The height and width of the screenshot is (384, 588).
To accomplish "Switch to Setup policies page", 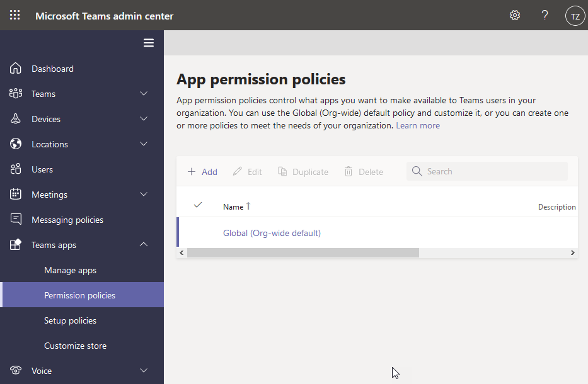I will pyautogui.click(x=69, y=320).
